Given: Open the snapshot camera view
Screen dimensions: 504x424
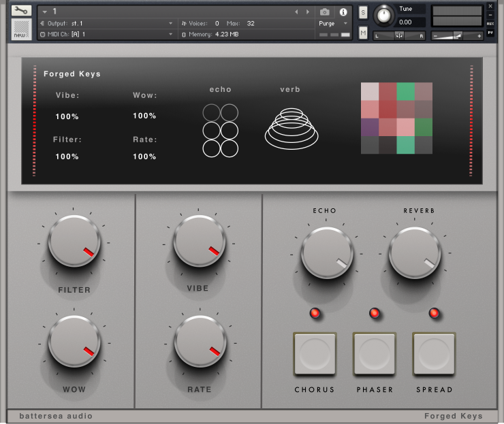Looking at the screenshot, I should point(325,12).
